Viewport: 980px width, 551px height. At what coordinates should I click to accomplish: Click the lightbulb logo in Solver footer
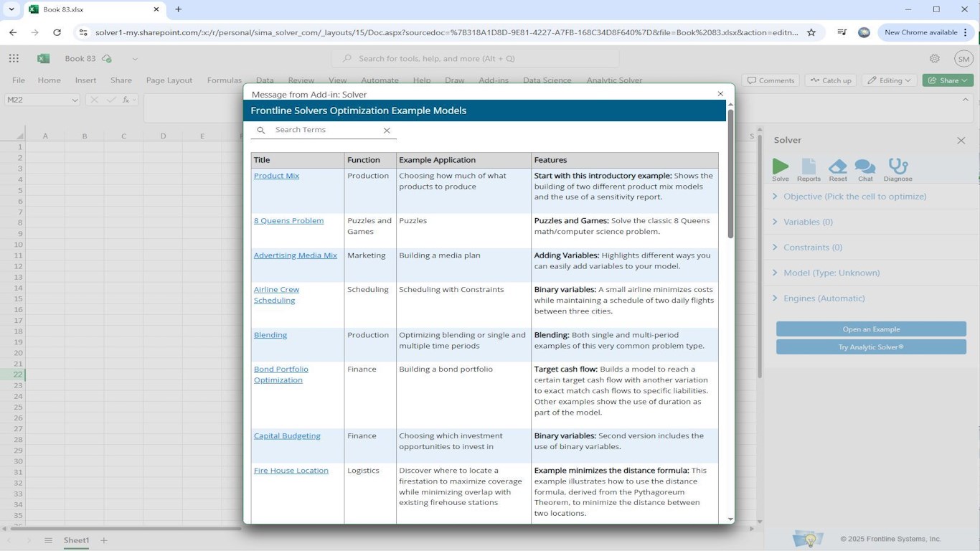(x=809, y=539)
